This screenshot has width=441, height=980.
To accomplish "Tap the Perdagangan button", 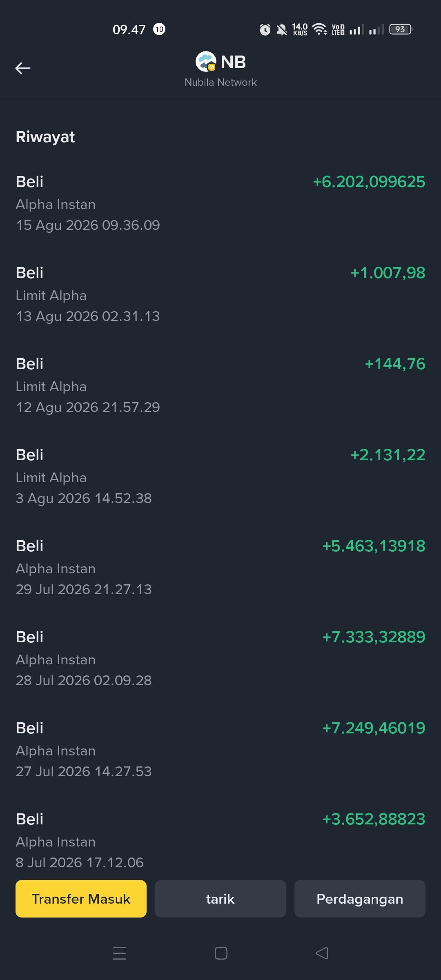I will (360, 899).
